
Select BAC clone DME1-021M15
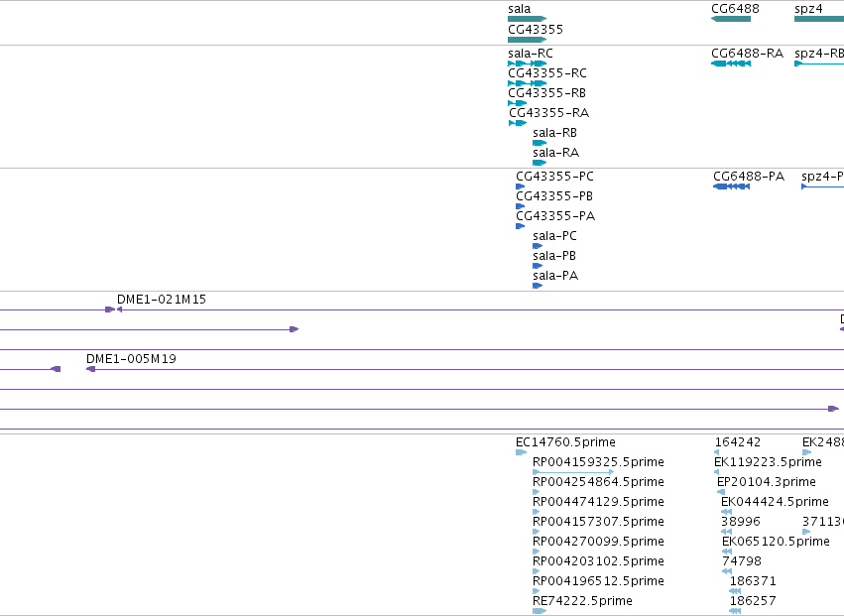(x=479, y=309)
